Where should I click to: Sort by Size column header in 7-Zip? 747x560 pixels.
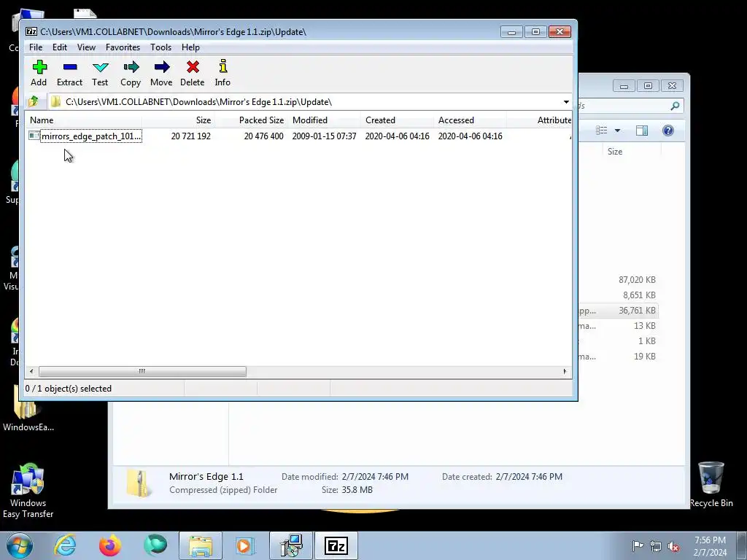[178, 120]
